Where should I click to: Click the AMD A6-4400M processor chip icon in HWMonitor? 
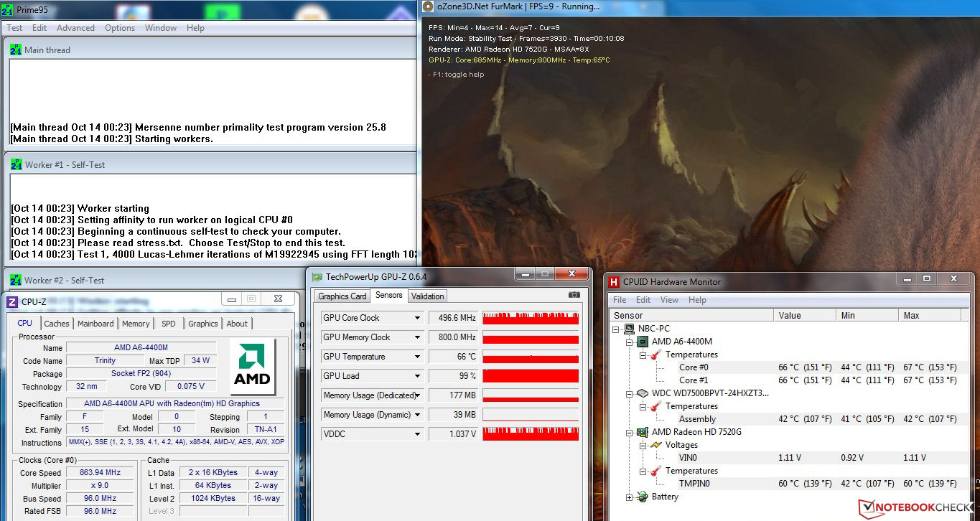point(643,342)
